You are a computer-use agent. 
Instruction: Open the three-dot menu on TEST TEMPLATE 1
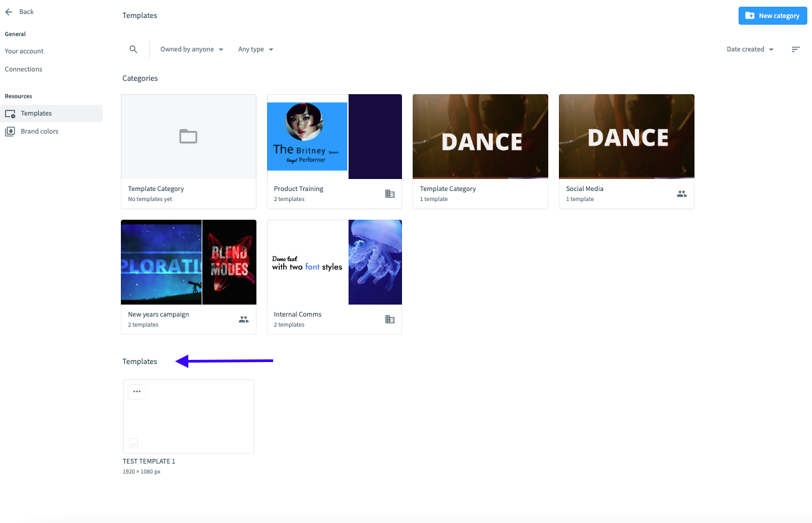point(137,392)
